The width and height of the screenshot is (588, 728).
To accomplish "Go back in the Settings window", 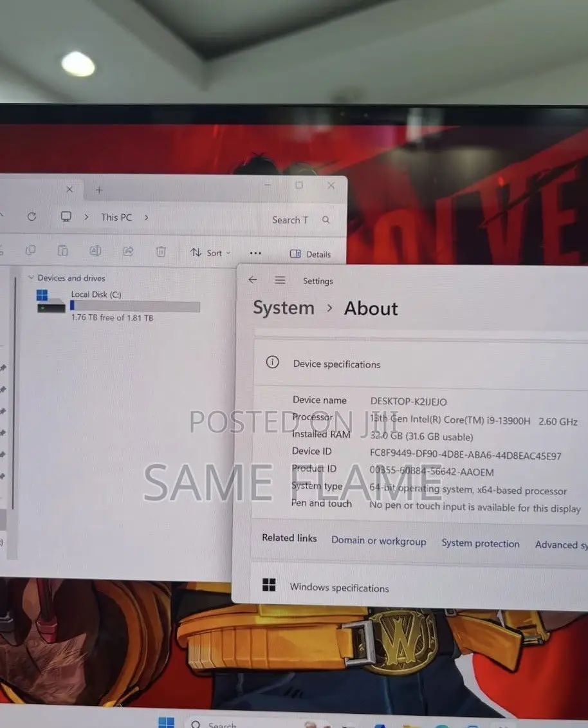I will click(252, 280).
